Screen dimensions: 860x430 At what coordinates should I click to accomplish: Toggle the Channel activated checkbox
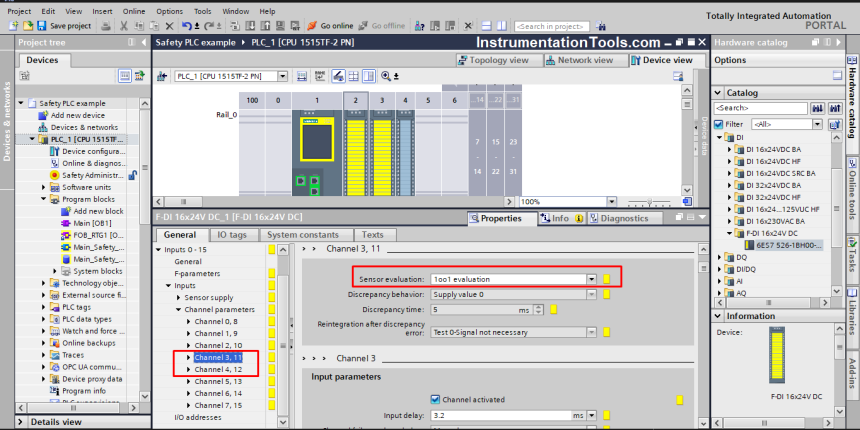[x=435, y=399]
